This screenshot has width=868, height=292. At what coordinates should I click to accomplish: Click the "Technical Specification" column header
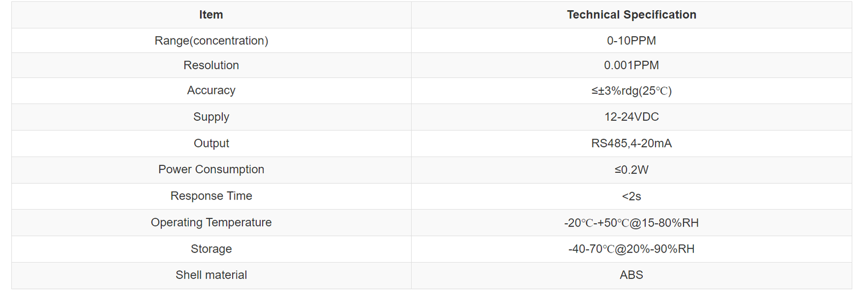tap(631, 15)
